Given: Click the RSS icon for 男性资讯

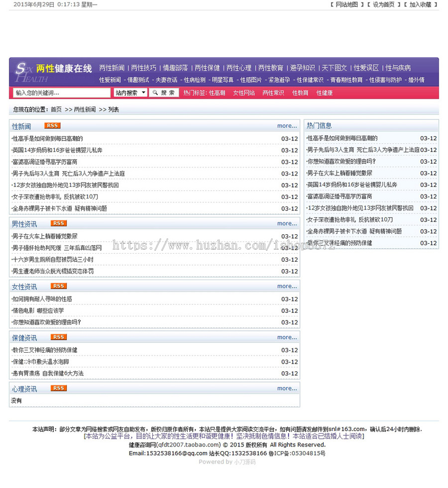Looking at the screenshot, I should pos(58,223).
